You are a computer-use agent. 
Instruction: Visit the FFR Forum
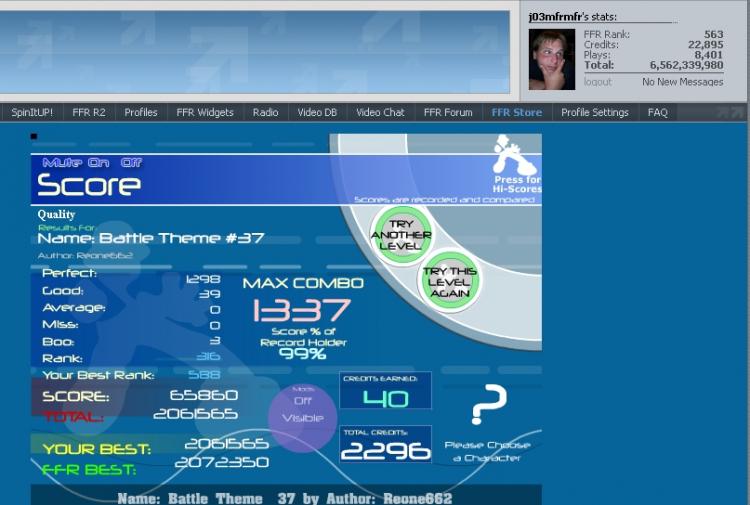point(448,112)
